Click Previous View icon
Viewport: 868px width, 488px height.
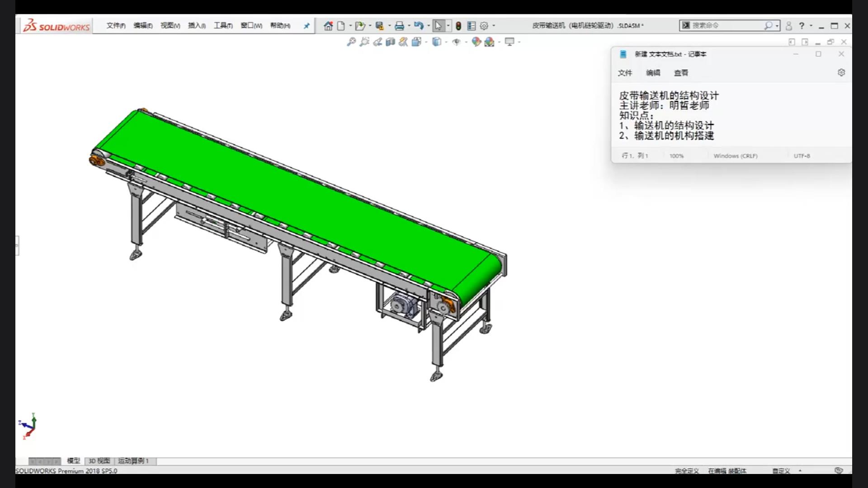377,42
